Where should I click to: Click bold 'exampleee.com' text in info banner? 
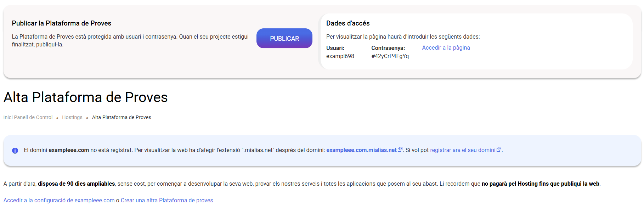pos(69,150)
